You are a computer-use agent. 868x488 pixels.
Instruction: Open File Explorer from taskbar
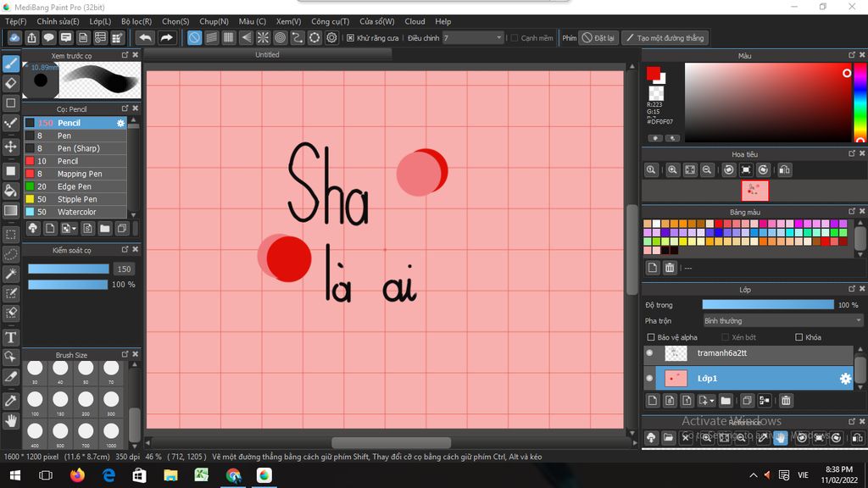[x=170, y=475]
